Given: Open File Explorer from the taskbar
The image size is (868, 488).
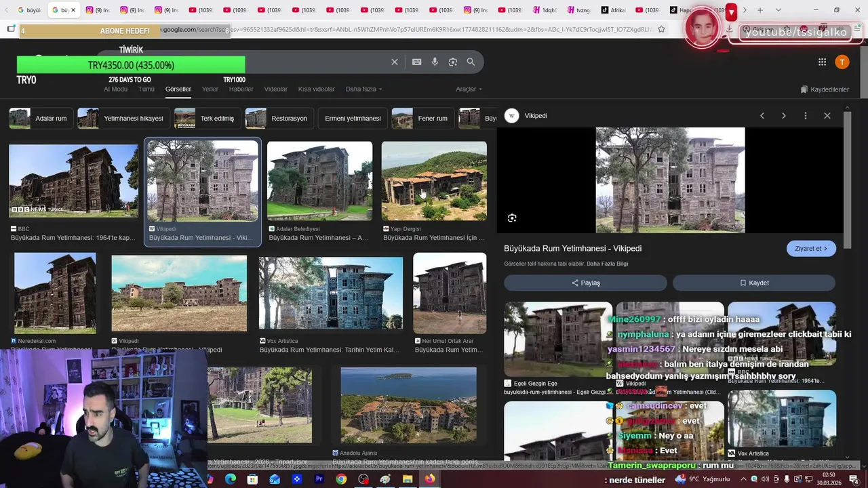Looking at the screenshot, I should point(408,479).
